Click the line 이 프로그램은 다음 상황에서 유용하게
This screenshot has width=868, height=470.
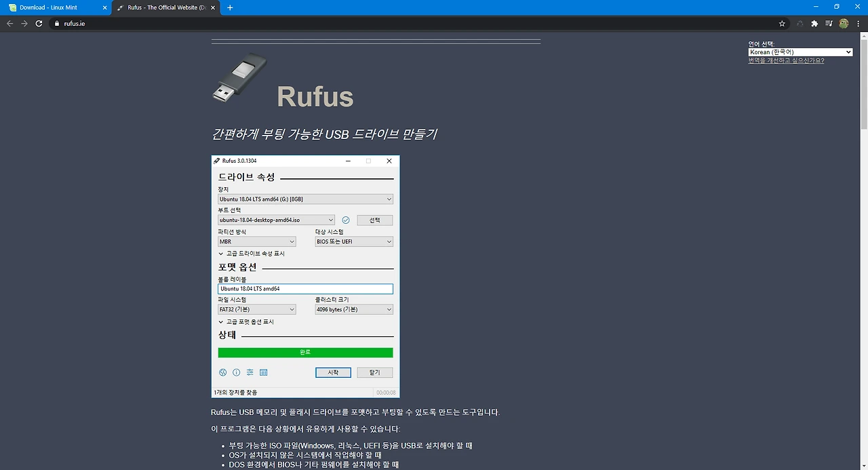(x=306, y=429)
